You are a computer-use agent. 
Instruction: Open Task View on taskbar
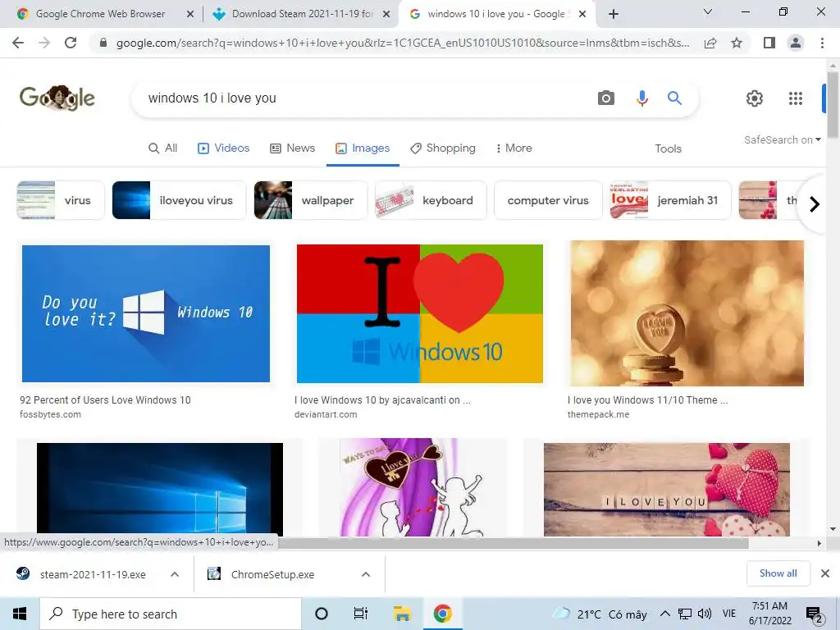(x=361, y=614)
